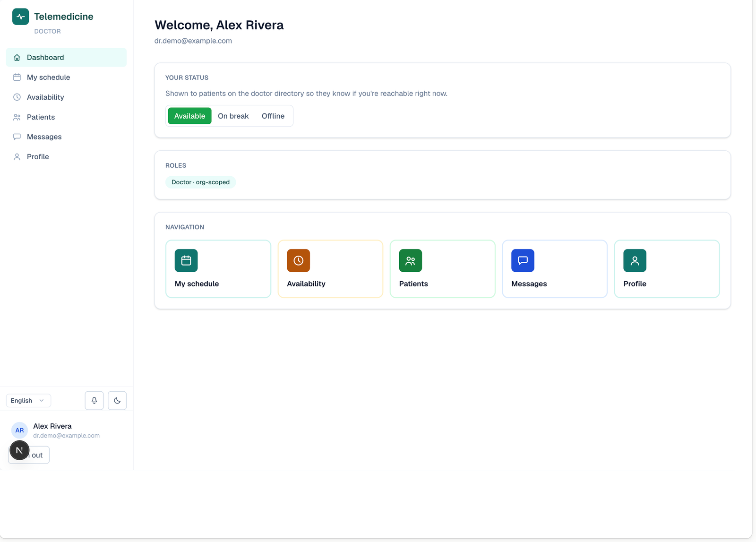Click the blue chat icon on Messages card
Image resolution: width=756 pixels, height=542 pixels.
point(523,260)
